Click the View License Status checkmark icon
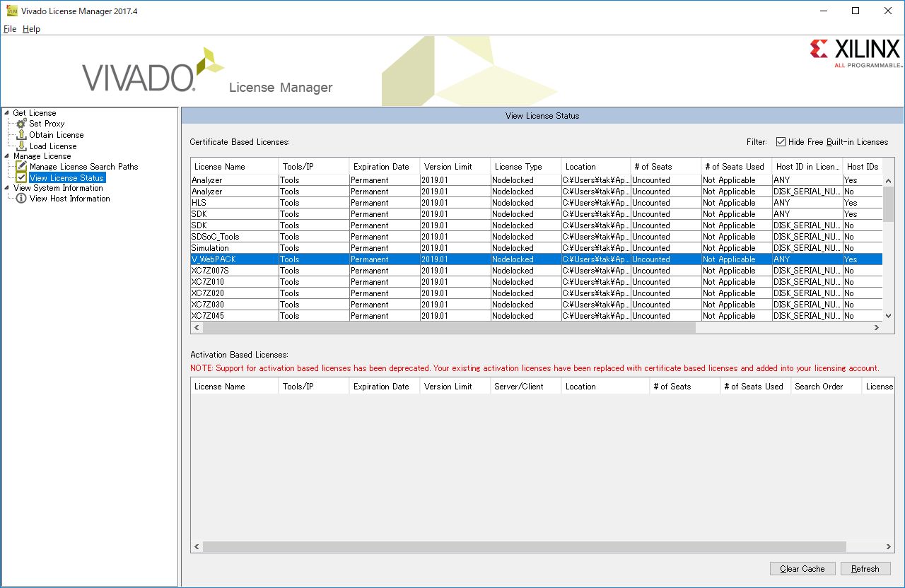Image resolution: width=905 pixels, height=588 pixels. coord(21,178)
